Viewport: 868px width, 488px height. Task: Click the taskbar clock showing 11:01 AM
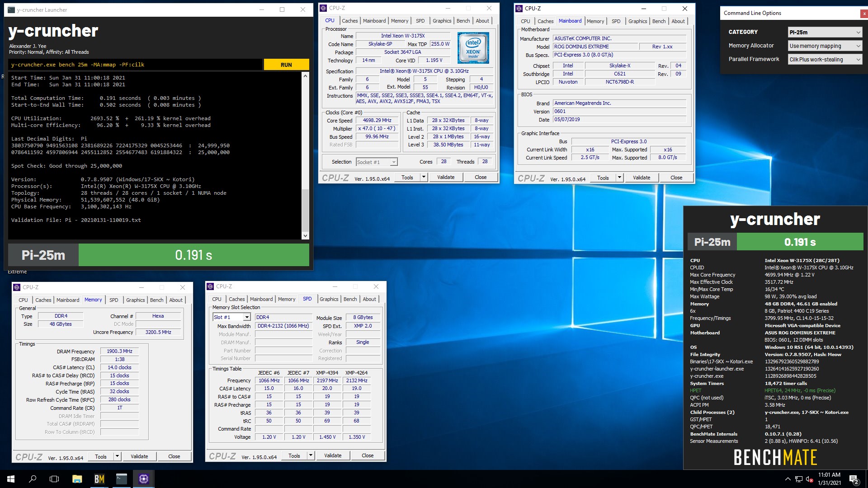(829, 479)
